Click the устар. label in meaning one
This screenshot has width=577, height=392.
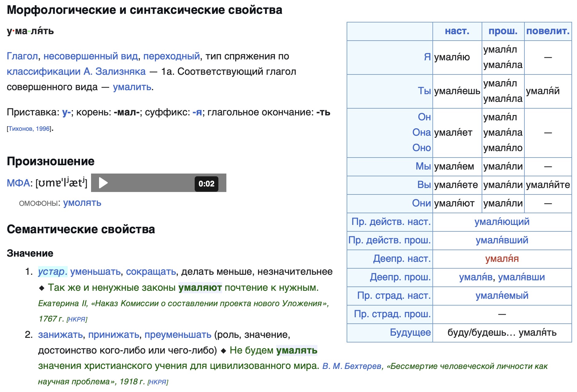pyautogui.click(x=52, y=272)
